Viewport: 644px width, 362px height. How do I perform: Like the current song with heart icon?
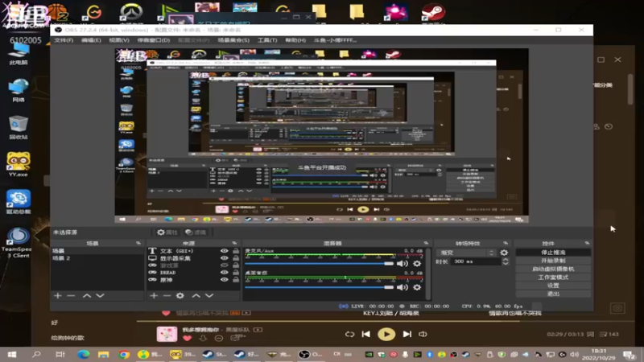(188, 338)
